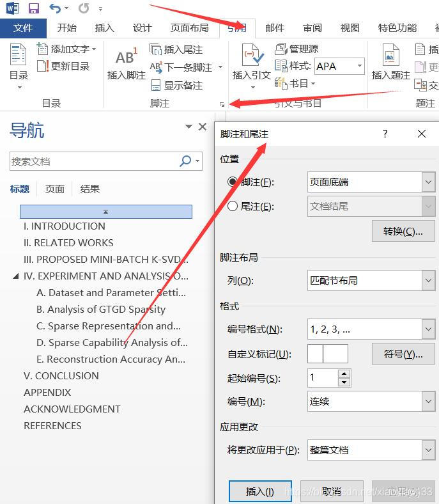Select the 结果 tab in navigation pane
This screenshot has width=439, height=504.
(x=90, y=189)
